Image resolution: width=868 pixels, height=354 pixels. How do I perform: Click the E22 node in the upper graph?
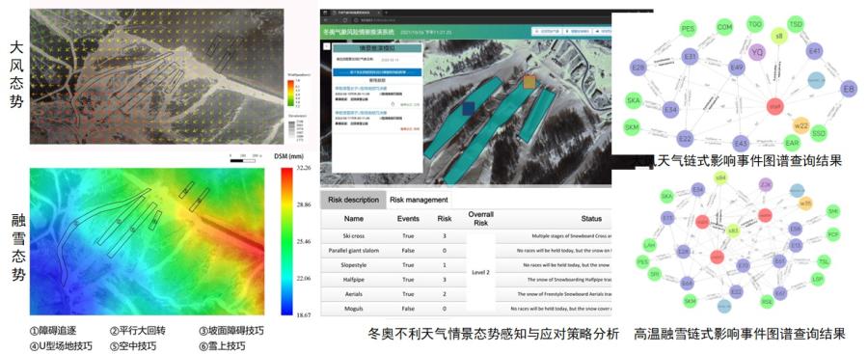pyautogui.click(x=685, y=138)
